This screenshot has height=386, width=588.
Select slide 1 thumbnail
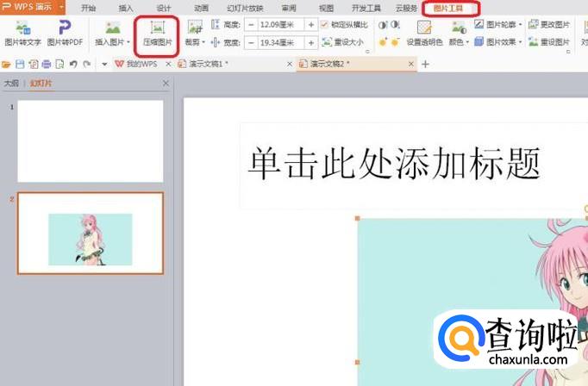coord(91,141)
